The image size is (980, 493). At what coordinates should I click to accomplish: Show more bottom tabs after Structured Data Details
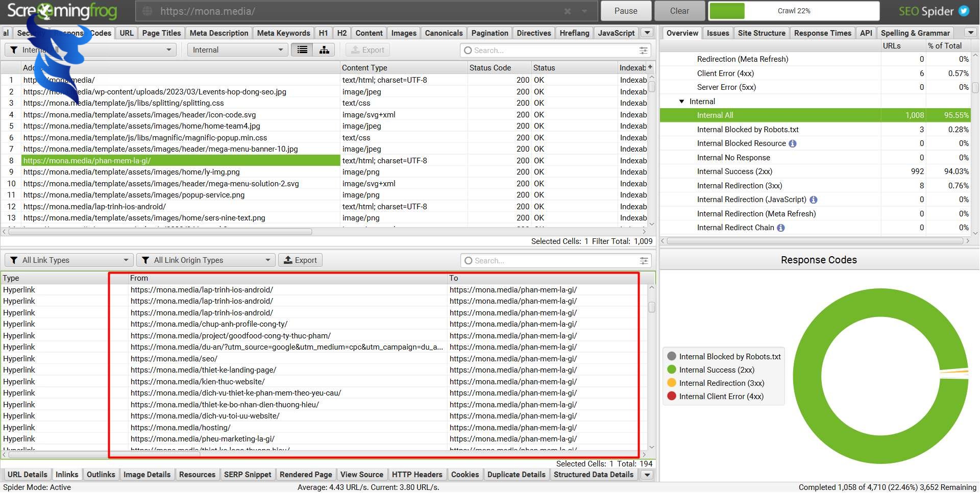647,475
